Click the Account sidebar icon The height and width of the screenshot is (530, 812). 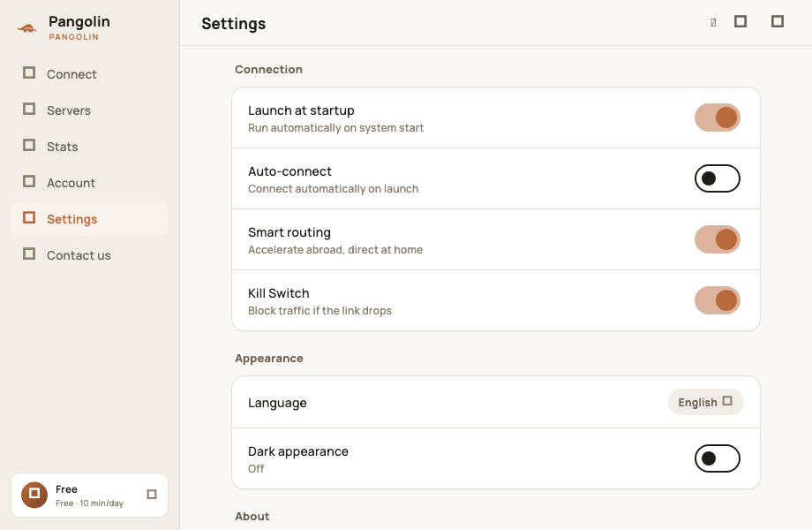(29, 181)
